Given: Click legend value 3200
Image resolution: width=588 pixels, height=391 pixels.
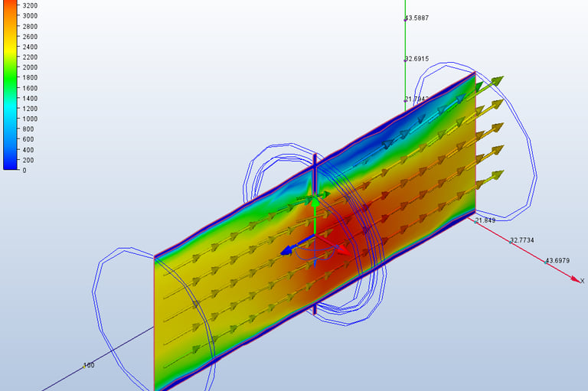Looking at the screenshot, I should click(x=30, y=5).
